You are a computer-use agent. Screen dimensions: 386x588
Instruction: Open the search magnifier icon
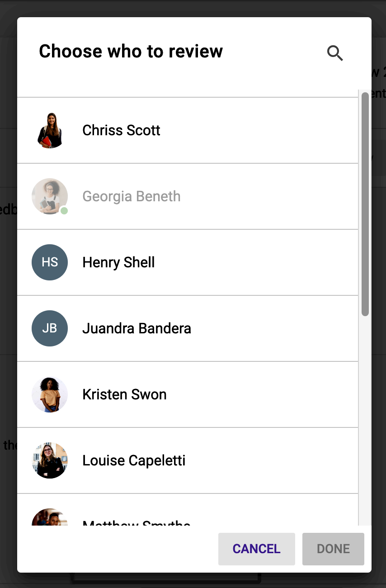click(335, 53)
